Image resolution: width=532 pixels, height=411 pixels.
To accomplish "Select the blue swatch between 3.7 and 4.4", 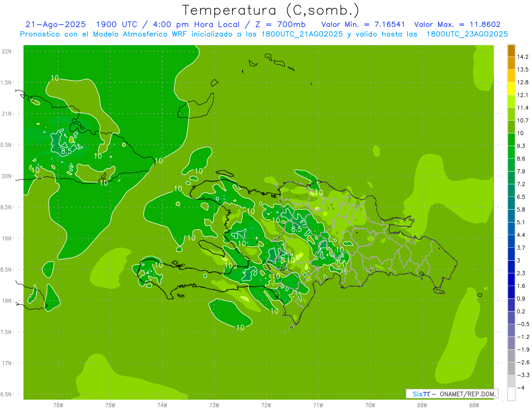I will point(511,241).
